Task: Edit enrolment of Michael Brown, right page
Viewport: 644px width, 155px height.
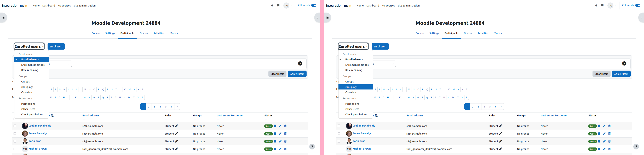Action: tap(604, 149)
